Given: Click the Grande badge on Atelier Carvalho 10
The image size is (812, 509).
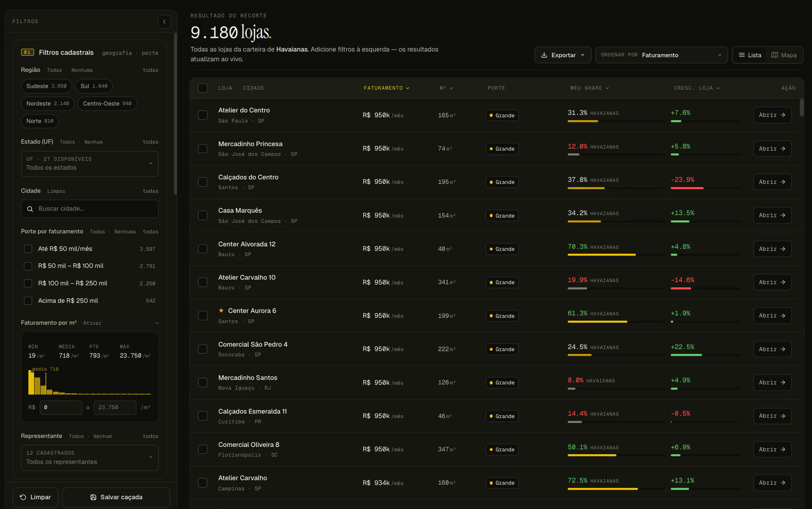Looking at the screenshot, I should 502,282.
